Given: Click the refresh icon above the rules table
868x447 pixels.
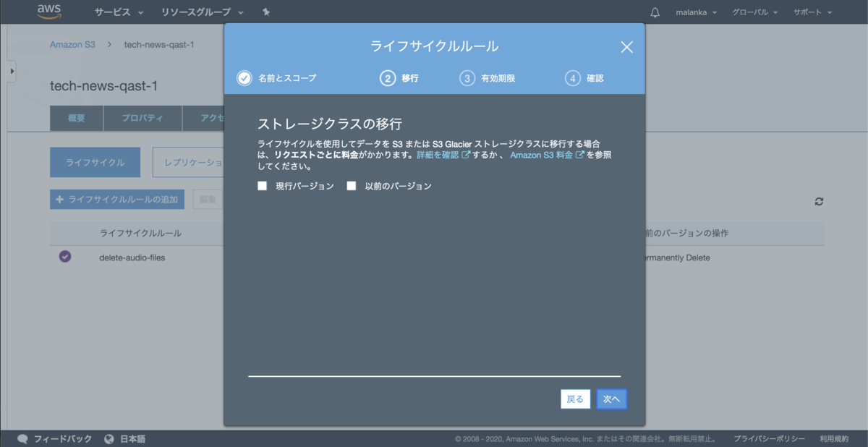Looking at the screenshot, I should (x=819, y=201).
